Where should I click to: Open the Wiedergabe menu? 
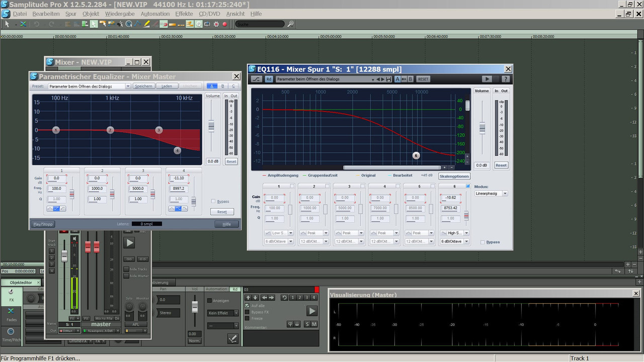coord(119,14)
